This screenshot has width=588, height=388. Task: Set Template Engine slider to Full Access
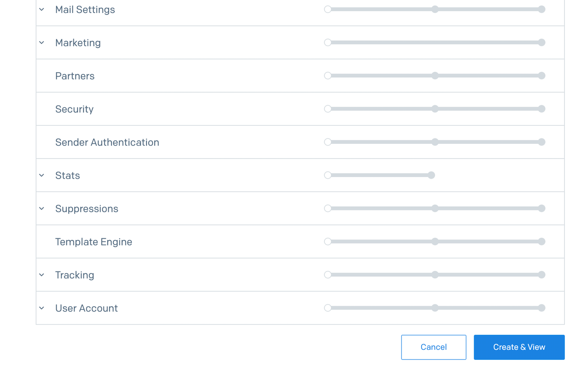point(542,242)
